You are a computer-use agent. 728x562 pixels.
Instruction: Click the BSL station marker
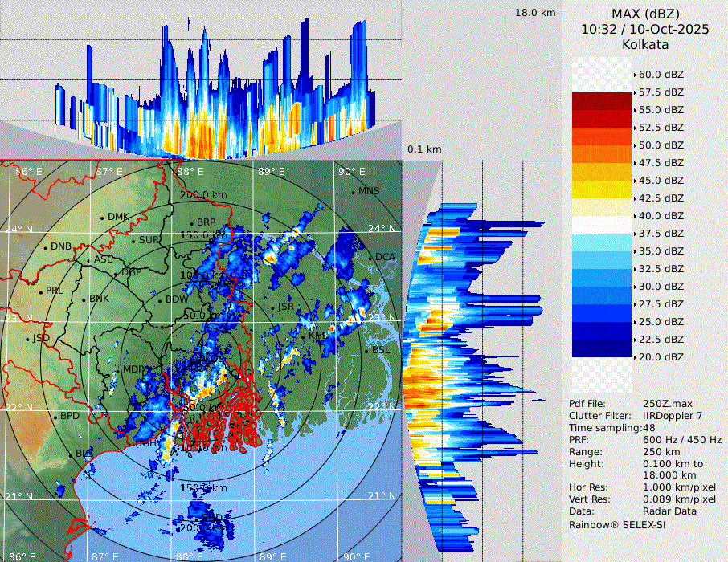coord(366,352)
